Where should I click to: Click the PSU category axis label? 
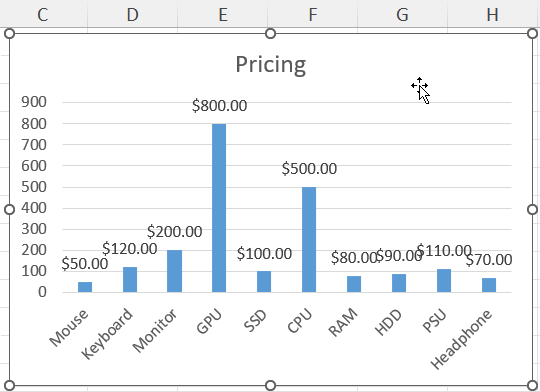pos(435,321)
